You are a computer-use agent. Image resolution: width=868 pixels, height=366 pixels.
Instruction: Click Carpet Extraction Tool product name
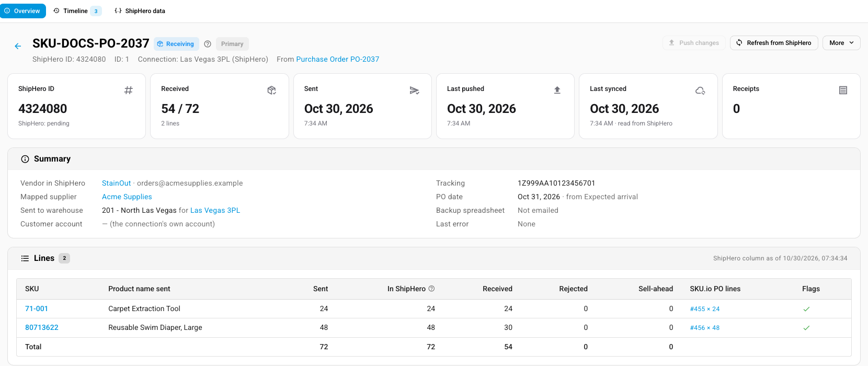[144, 308]
